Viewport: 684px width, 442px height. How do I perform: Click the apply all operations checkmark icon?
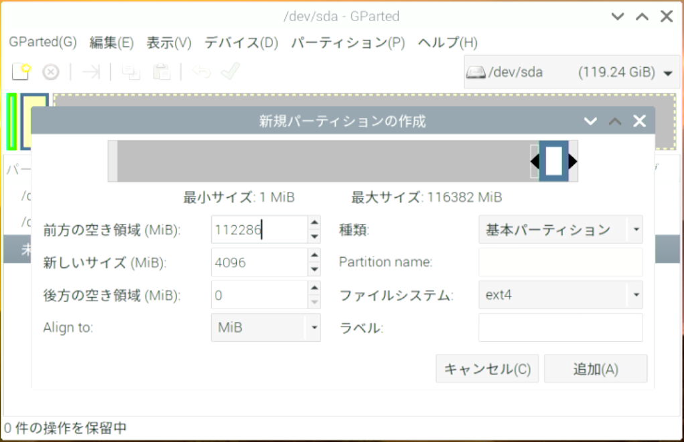230,71
